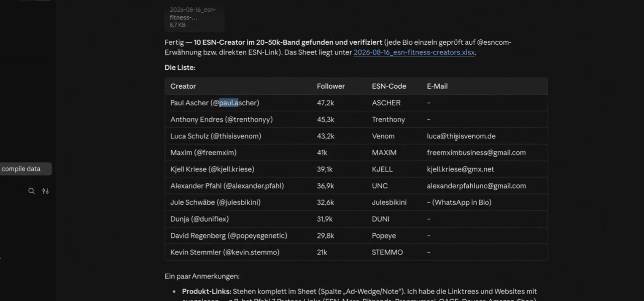
Task: Select the "David Regenberg (@popeyegenetic)" cell
Action: (229, 236)
